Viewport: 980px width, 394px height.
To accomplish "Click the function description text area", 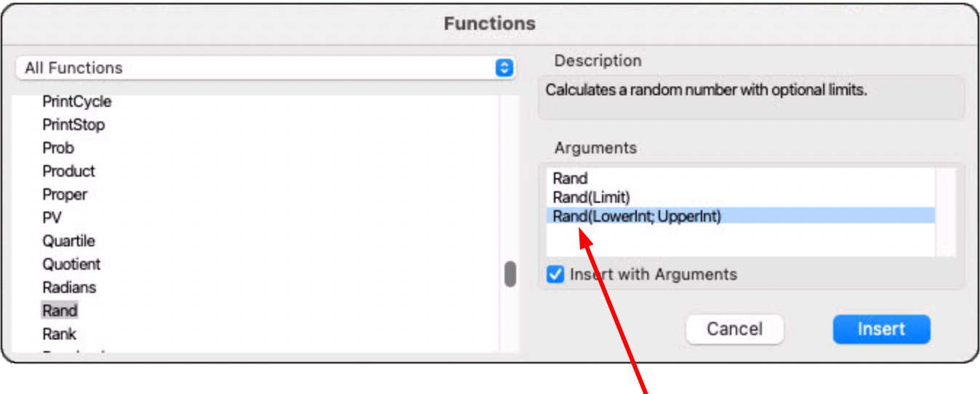I will (x=751, y=97).
